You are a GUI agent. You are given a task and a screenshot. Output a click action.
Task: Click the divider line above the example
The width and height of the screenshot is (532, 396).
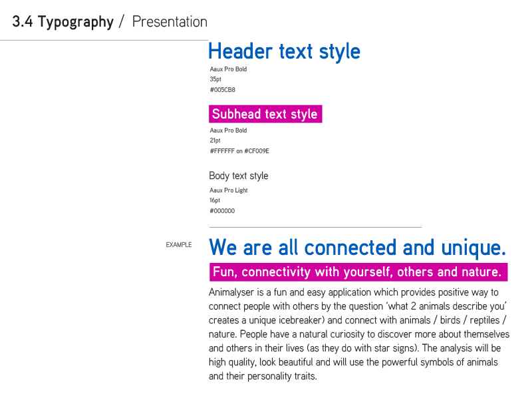[315, 227]
